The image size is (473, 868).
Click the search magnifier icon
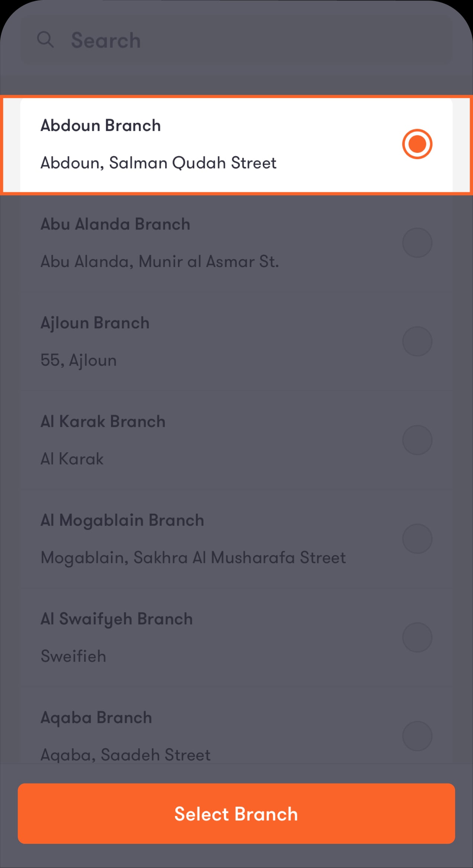45,40
